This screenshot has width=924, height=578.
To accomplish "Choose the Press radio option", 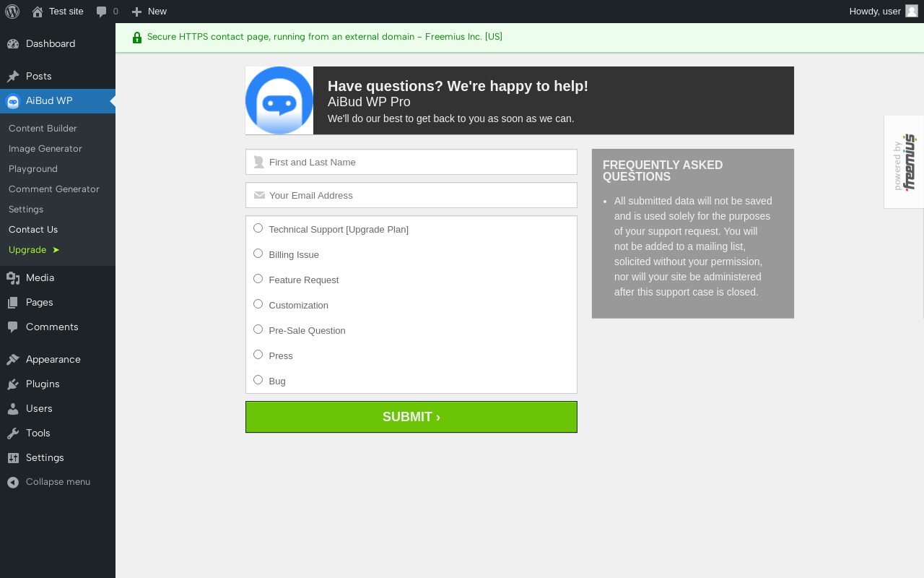I will 258,355.
